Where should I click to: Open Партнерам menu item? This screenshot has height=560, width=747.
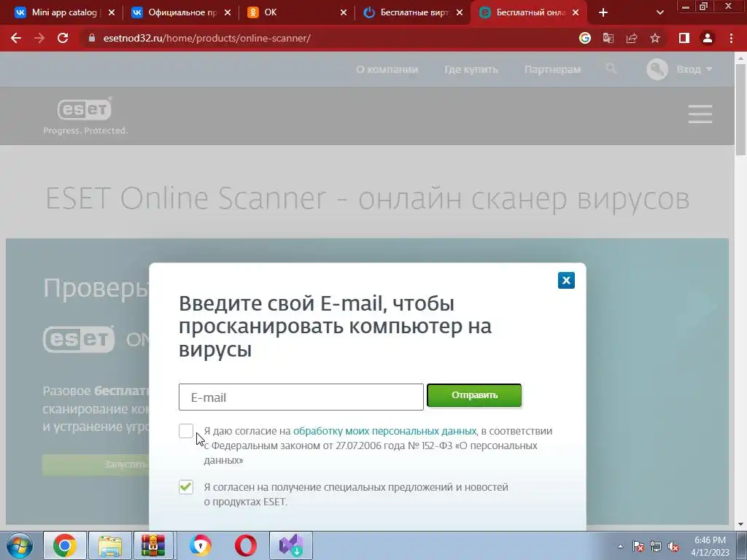coord(552,69)
